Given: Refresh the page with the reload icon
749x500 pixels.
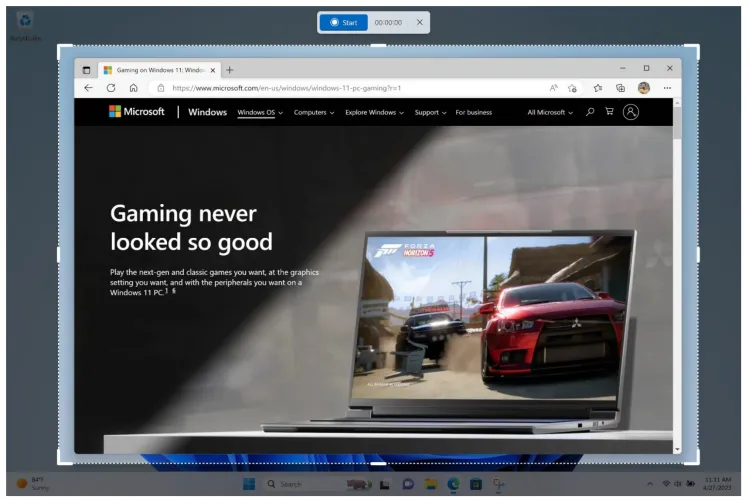Looking at the screenshot, I should tap(111, 88).
